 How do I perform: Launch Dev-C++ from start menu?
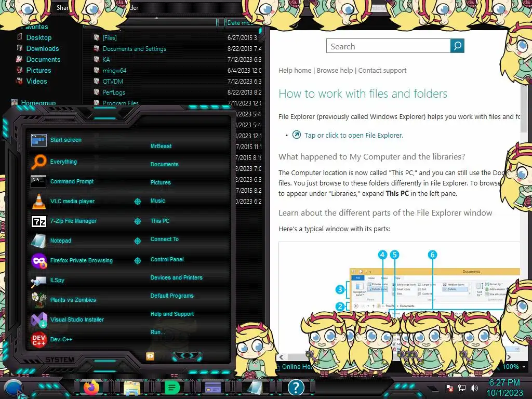click(51, 339)
